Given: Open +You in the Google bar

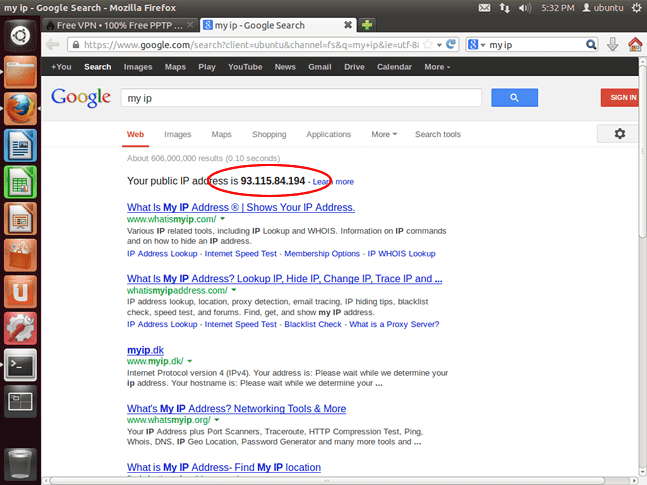Looking at the screenshot, I should pos(61,67).
